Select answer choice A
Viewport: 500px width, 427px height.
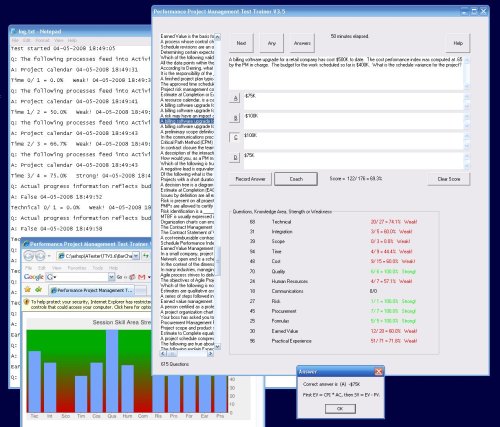[x=235, y=98]
